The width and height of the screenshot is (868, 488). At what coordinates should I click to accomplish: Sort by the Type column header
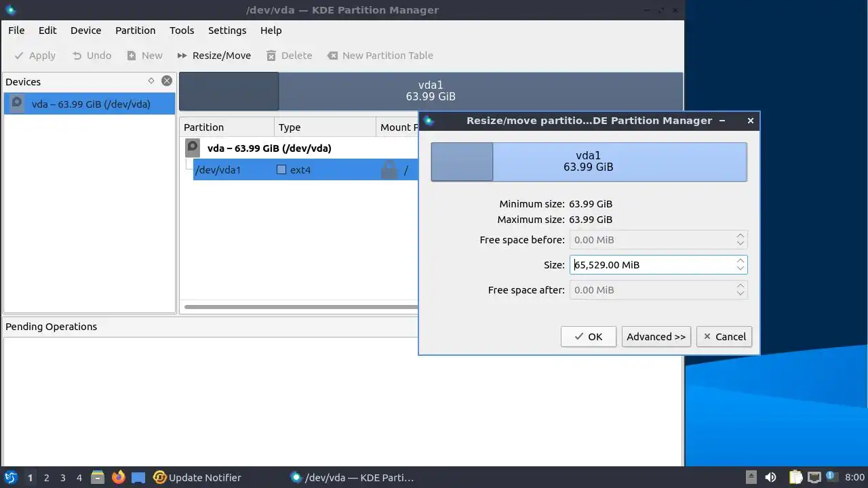click(x=325, y=127)
